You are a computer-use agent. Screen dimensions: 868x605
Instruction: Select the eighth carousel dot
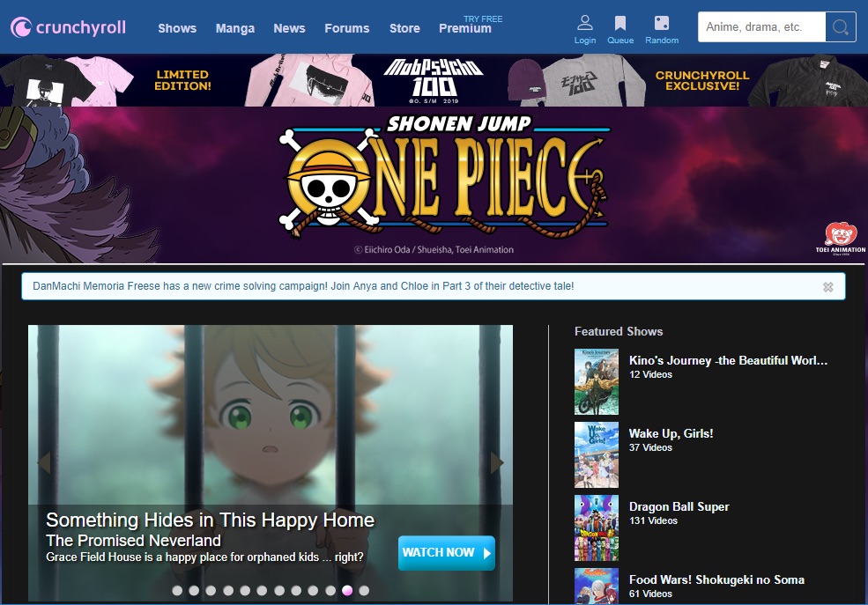coord(296,591)
